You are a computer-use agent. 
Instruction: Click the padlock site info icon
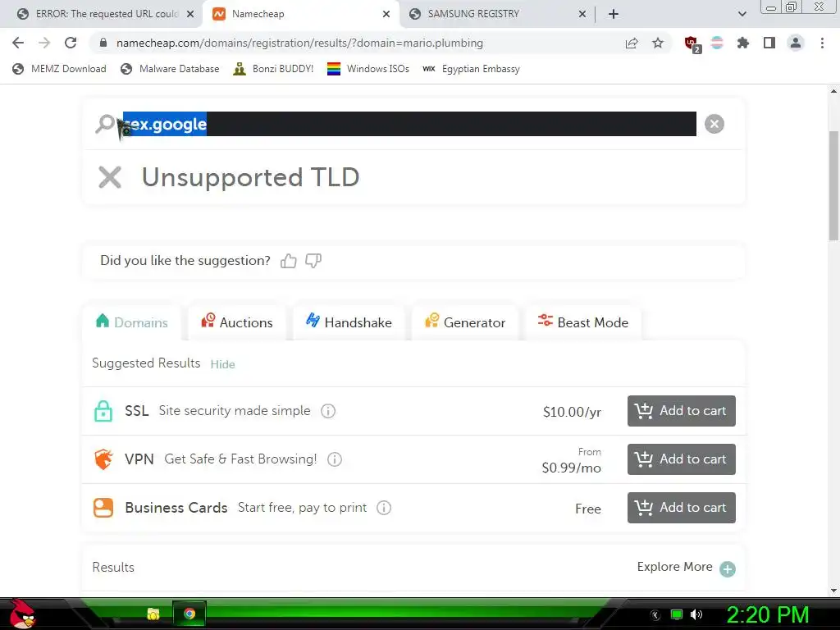point(103,43)
